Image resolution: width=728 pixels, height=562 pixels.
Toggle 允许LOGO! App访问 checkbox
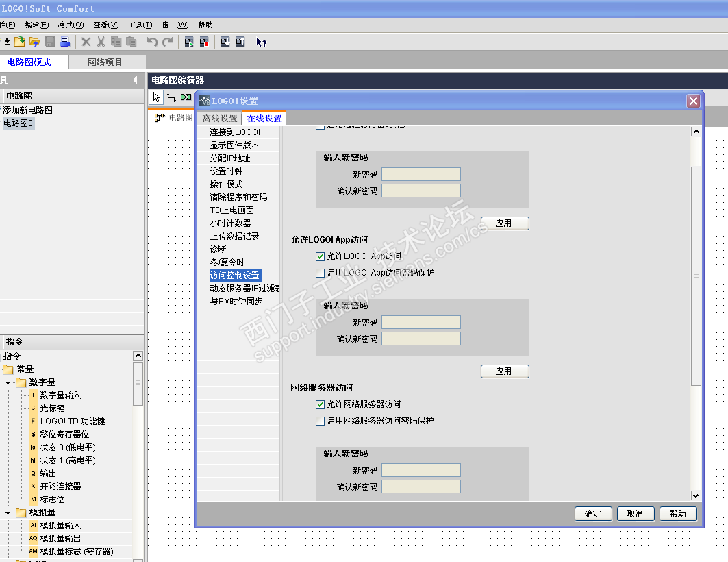click(x=320, y=256)
